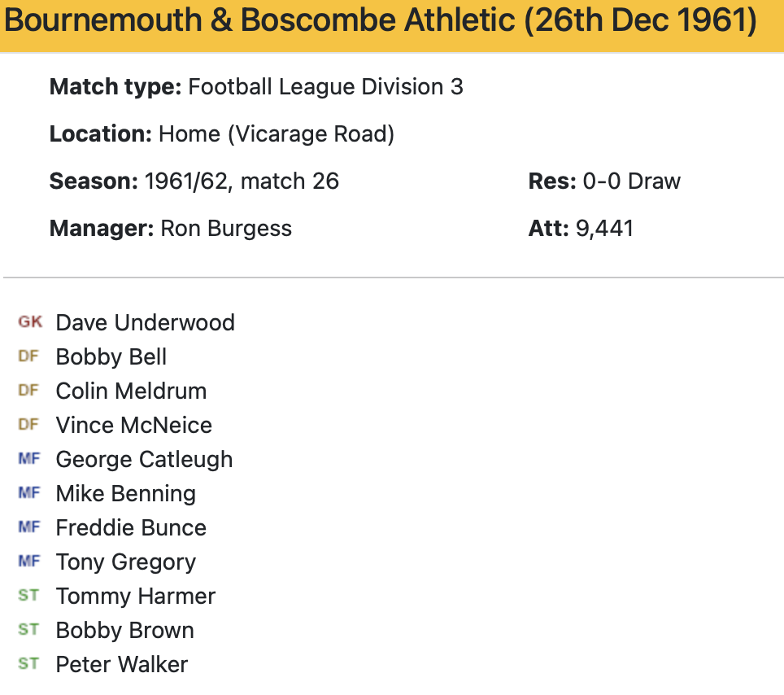Click the Bournemouth & Boscombe Athletic match heading
The image size is (784, 695).
pos(381,21)
